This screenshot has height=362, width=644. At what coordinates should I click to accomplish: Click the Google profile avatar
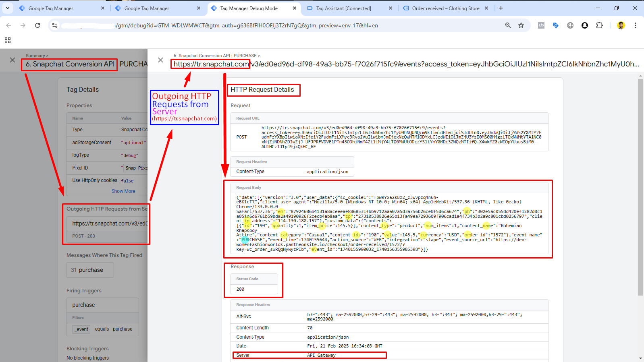(621, 25)
